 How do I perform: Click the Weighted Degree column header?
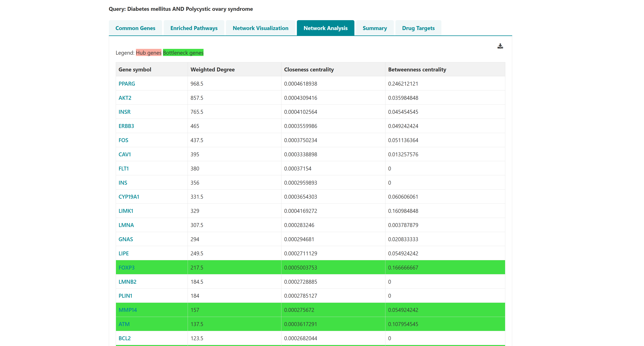tap(212, 69)
